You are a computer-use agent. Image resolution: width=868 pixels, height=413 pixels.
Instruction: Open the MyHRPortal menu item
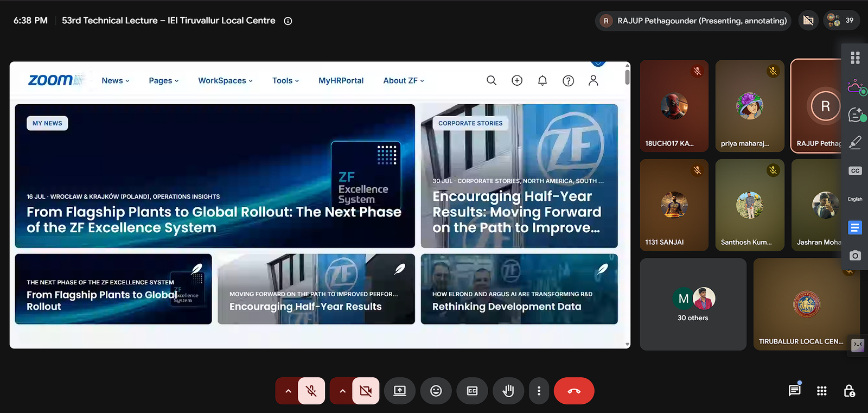tap(341, 80)
